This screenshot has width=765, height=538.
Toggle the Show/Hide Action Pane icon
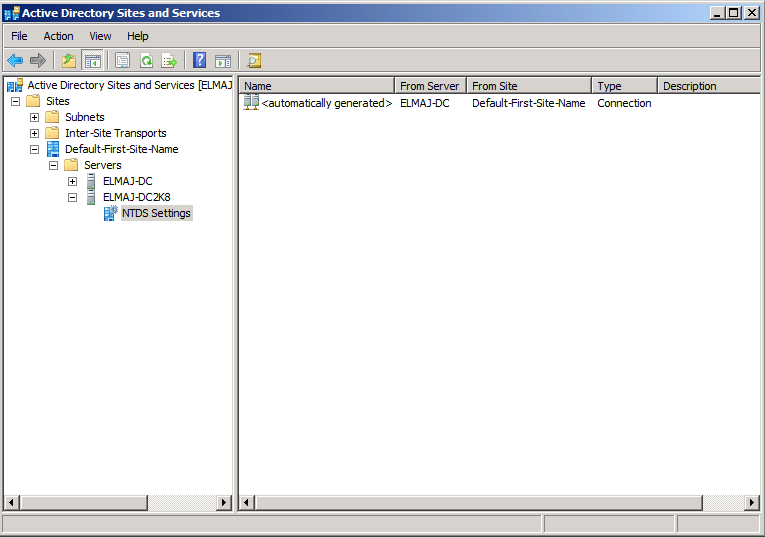click(x=222, y=61)
